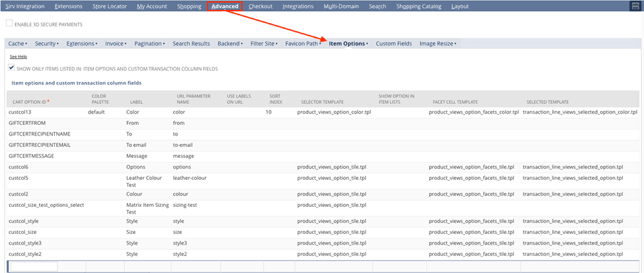Open the Security subtab
The width and height of the screenshot is (644, 273).
(46, 44)
